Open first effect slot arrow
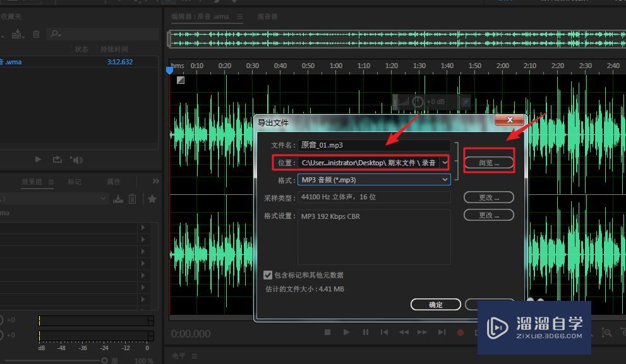626x364 pixels. (x=143, y=227)
